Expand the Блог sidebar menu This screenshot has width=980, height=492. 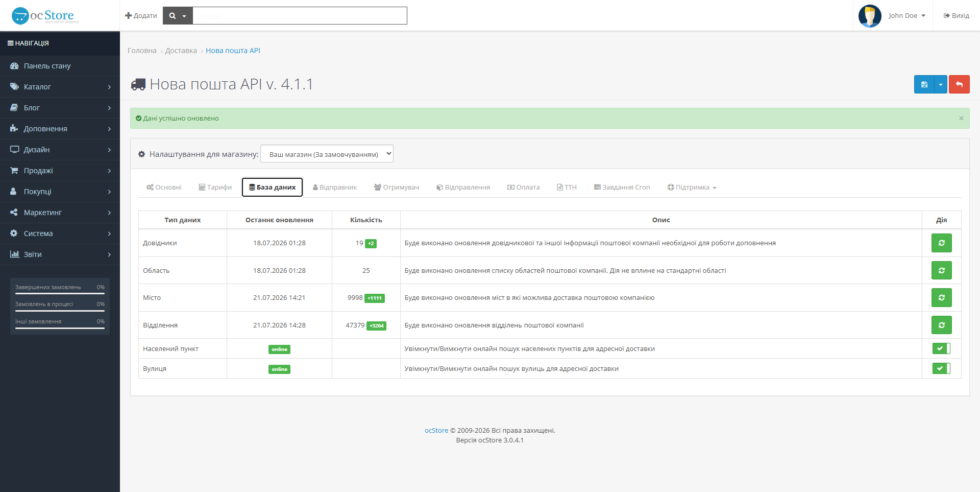point(60,108)
